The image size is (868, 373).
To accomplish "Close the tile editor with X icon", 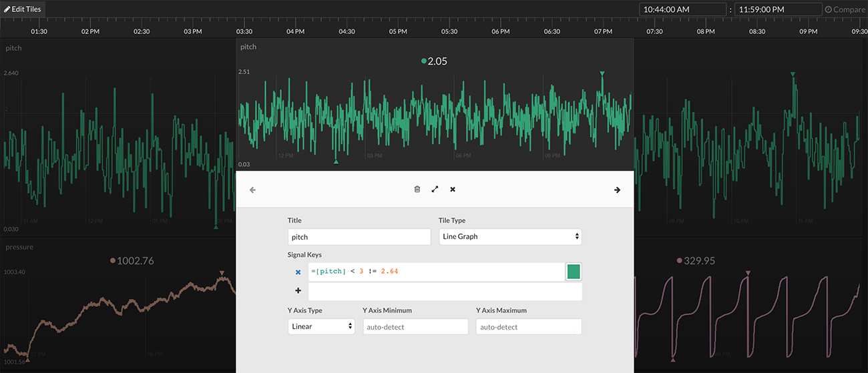I will pyautogui.click(x=453, y=190).
